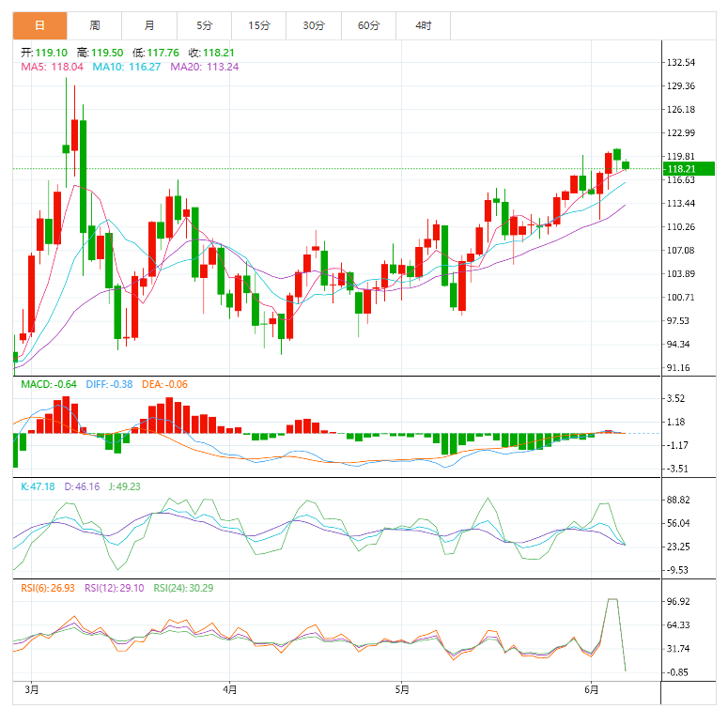Click the MA5: 118.04 indicator label
This screenshot has height=709, width=728.
click(52, 67)
